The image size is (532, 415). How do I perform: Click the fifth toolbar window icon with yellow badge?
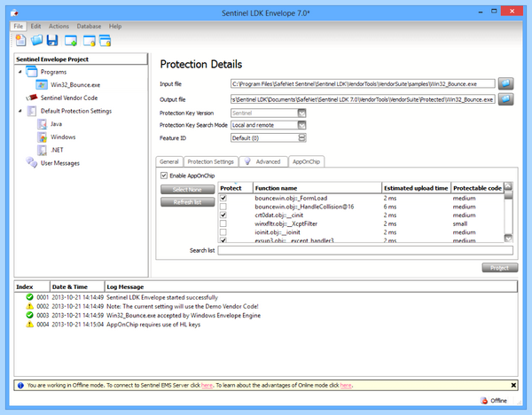(x=89, y=41)
